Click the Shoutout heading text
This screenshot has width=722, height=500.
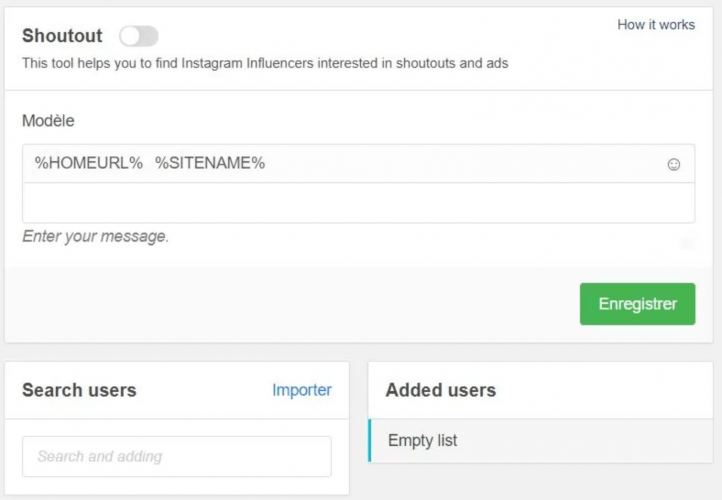click(x=62, y=36)
